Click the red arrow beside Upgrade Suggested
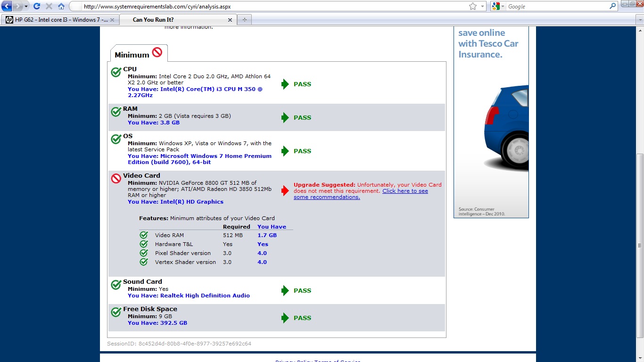The height and width of the screenshot is (362, 644). [x=285, y=191]
